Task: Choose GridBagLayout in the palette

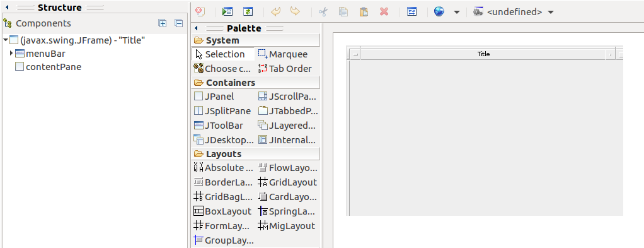Action: [224, 197]
